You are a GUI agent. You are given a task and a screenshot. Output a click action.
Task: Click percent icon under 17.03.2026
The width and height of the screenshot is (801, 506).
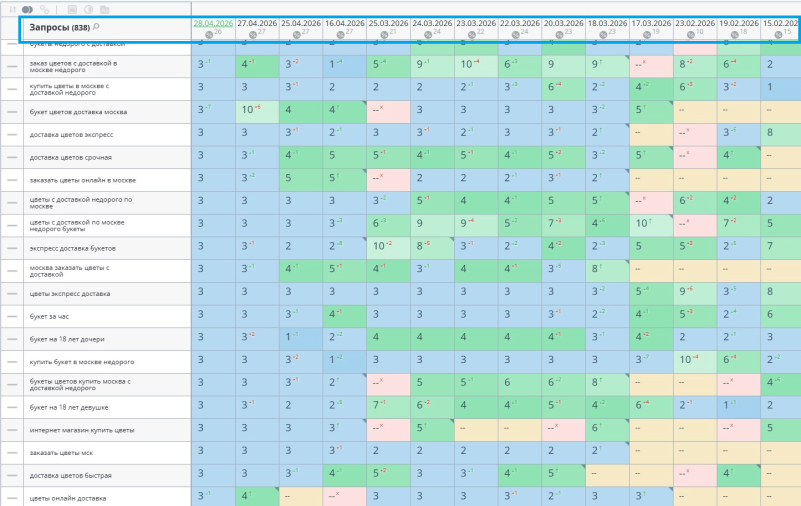[647, 35]
